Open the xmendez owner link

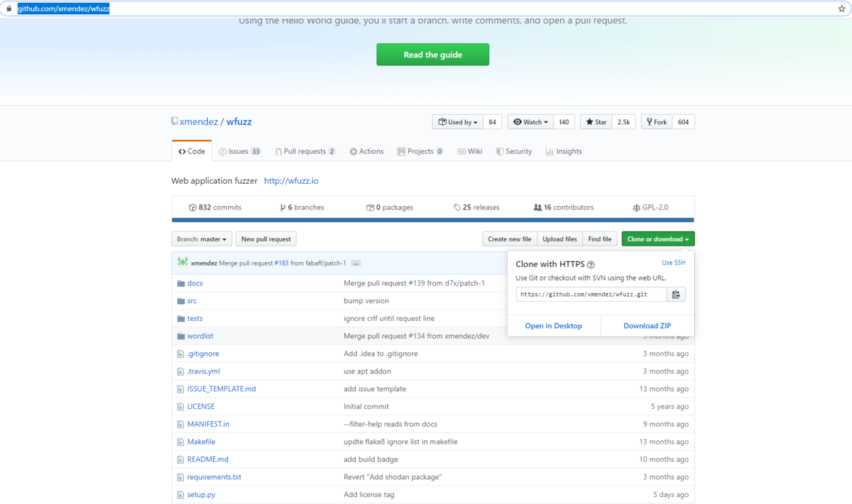pyautogui.click(x=199, y=121)
